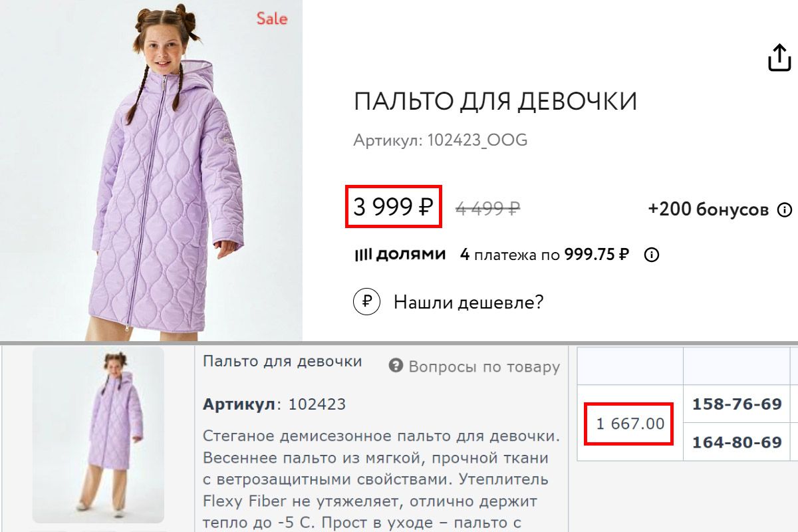
Task: Click the +200 бонусов label
Action: pos(708,210)
